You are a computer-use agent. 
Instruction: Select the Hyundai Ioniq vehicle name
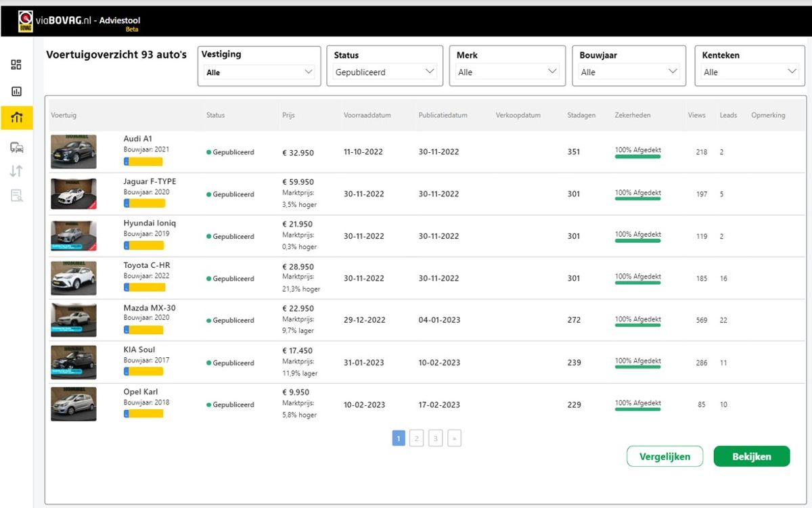(150, 223)
